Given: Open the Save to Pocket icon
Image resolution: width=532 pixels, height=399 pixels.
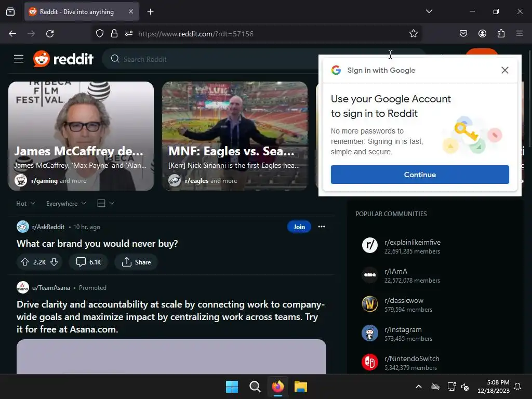Looking at the screenshot, I should tap(463, 33).
